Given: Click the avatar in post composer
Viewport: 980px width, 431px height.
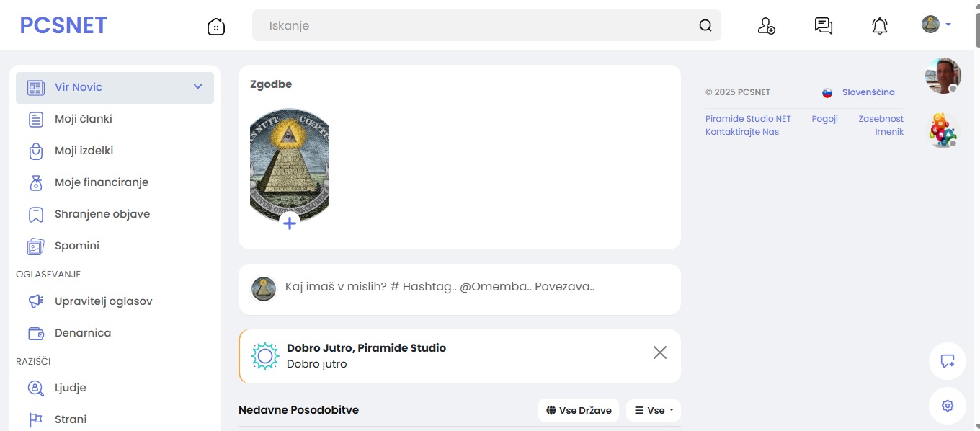Looking at the screenshot, I should tap(264, 289).
